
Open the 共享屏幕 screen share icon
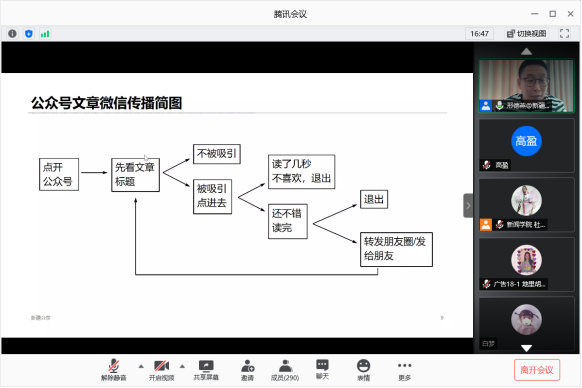(206, 370)
